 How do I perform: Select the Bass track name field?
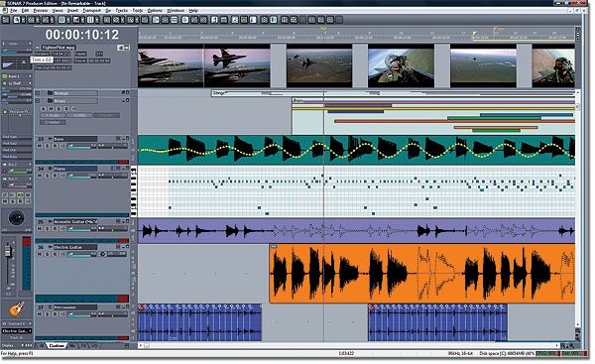[75, 139]
